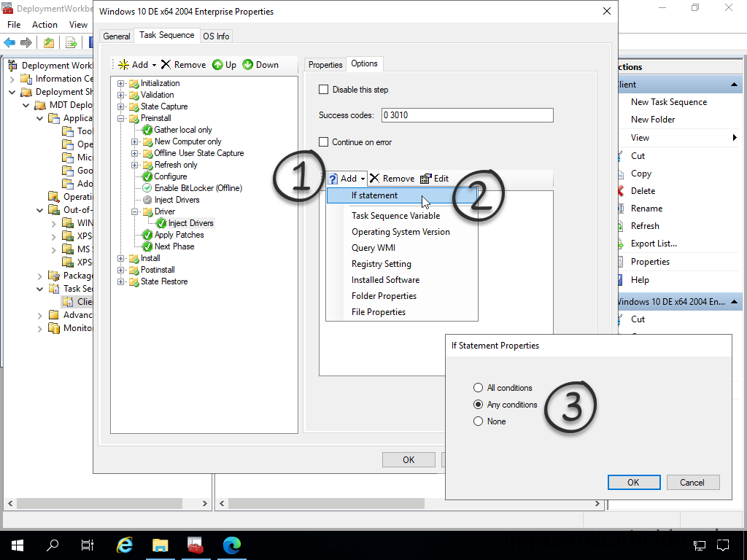This screenshot has width=747, height=560.
Task: Click the green Up arrow icon
Action: click(217, 65)
